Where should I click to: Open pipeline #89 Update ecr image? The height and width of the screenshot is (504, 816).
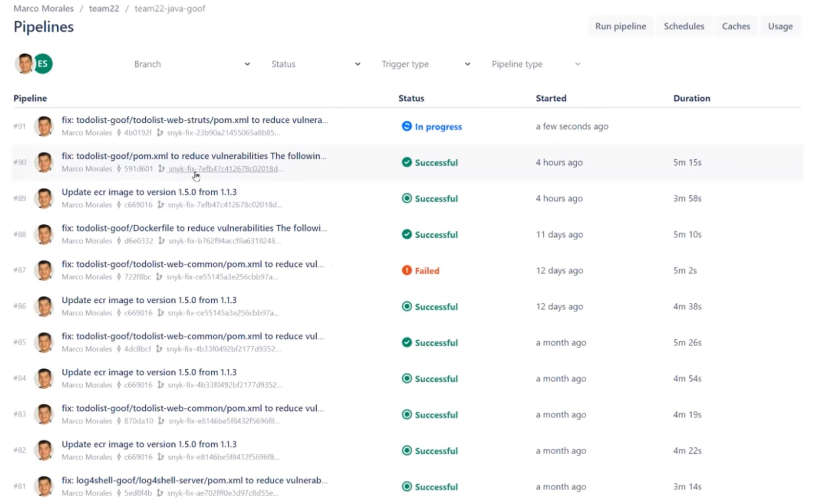149,192
